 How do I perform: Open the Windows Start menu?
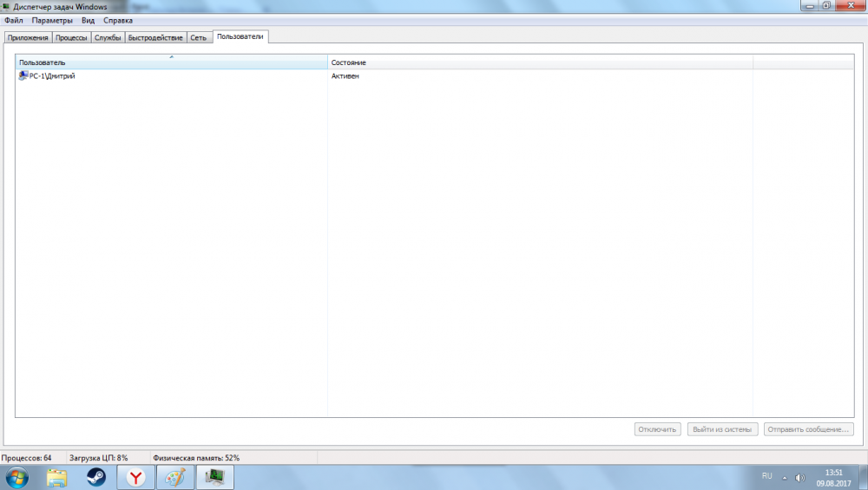click(x=16, y=477)
